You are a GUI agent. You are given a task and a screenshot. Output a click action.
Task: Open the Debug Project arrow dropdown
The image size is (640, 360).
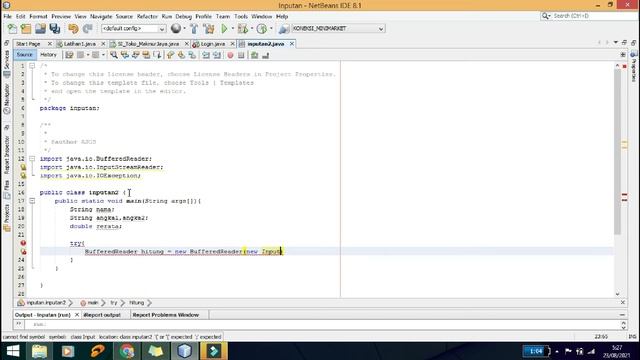(251, 29)
